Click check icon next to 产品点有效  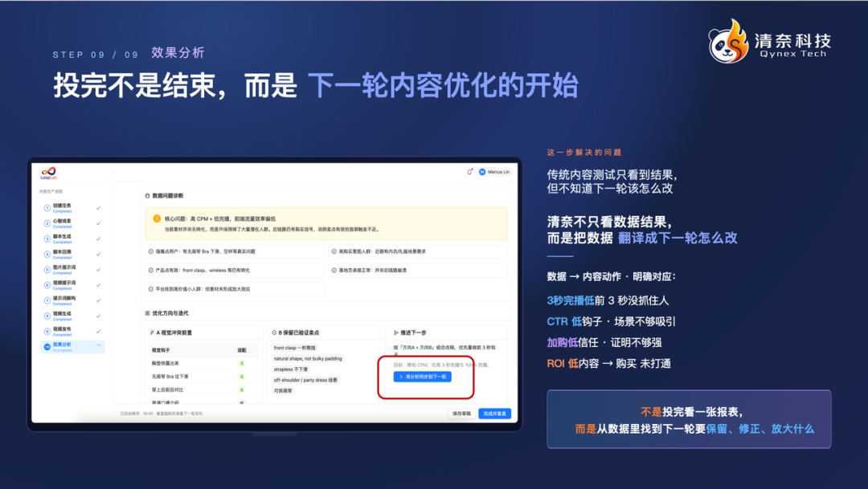[x=150, y=270]
